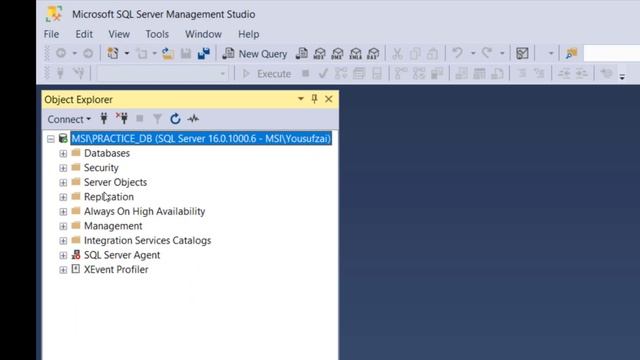Viewport: 640px width, 360px height.
Task: Click the New Query button
Action: [255, 53]
